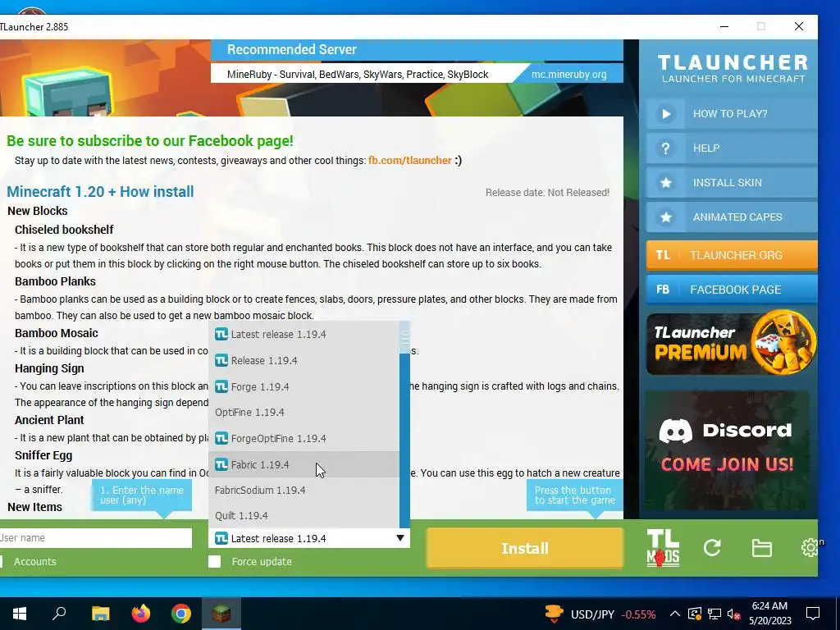Screen dimensions: 840x630
Task: Click the yellow Install button
Action: [x=525, y=548]
